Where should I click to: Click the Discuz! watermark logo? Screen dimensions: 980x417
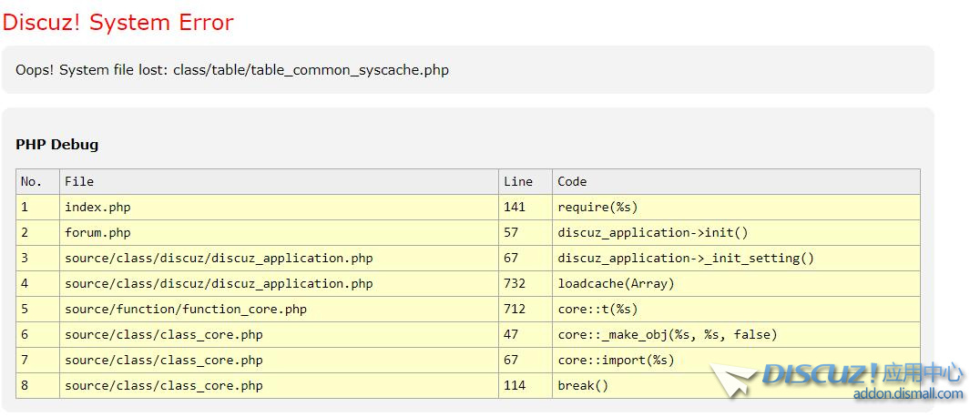[x=820, y=373]
